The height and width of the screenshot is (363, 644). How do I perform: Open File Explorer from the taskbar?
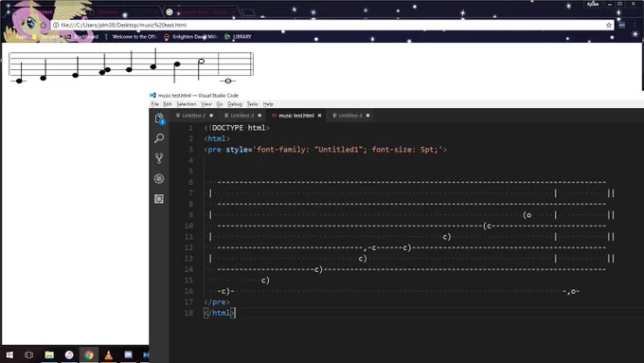point(49,354)
